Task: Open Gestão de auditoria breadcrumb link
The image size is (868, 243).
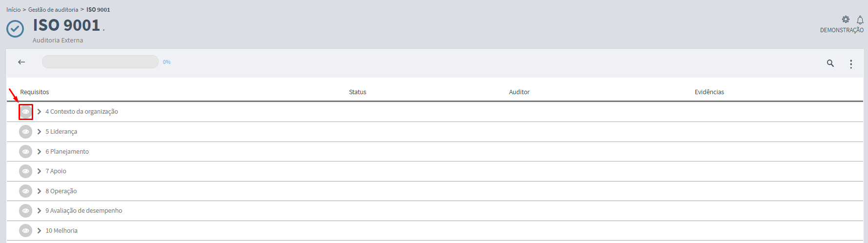Action: (x=53, y=10)
